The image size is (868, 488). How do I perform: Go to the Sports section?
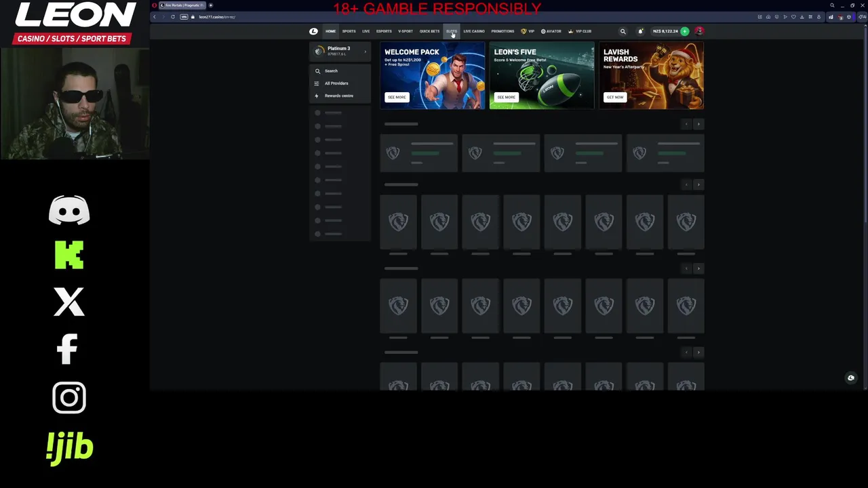pos(349,31)
